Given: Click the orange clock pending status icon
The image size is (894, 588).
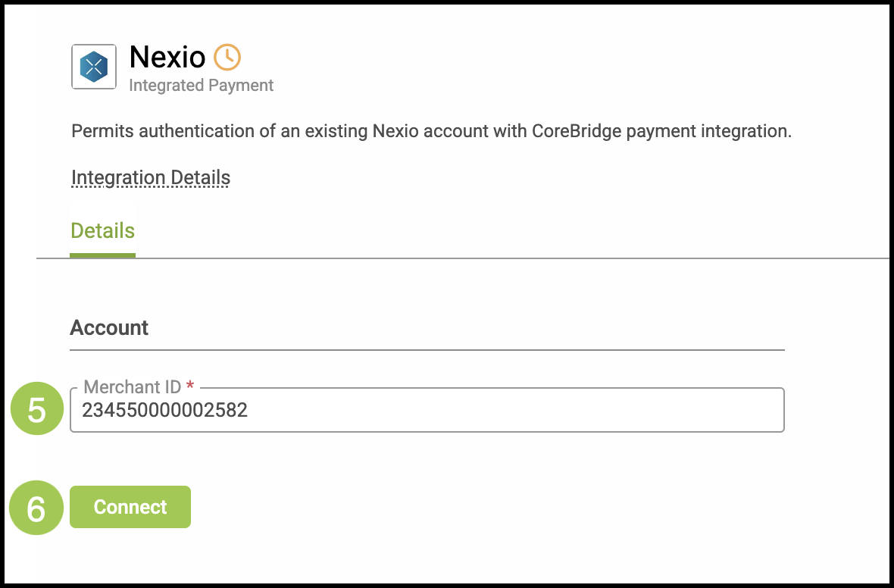Looking at the screenshot, I should pos(227,57).
